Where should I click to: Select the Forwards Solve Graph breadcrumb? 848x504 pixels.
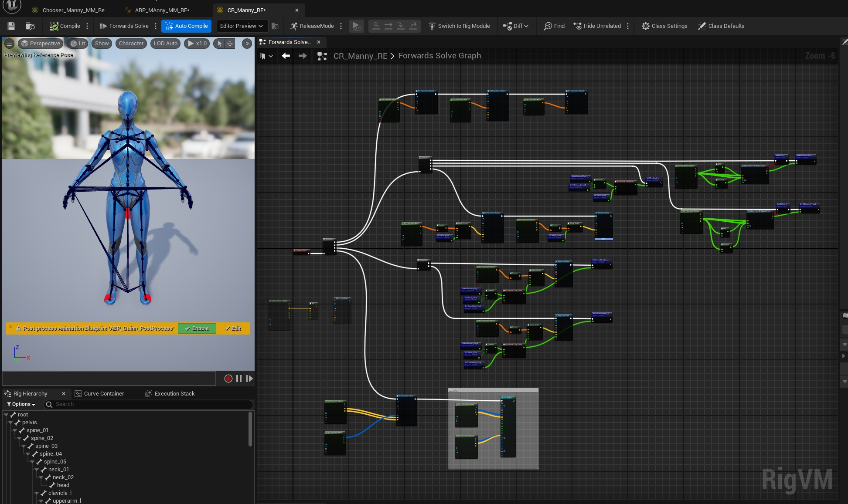pos(439,55)
